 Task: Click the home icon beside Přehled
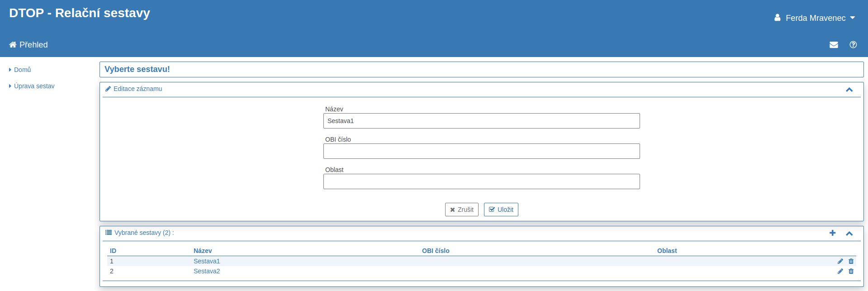13,45
